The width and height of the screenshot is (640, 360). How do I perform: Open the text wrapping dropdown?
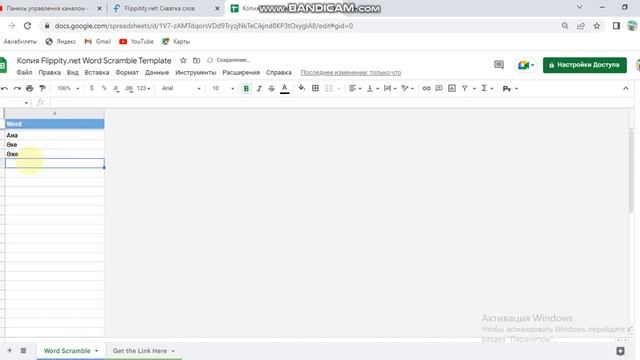click(390, 89)
